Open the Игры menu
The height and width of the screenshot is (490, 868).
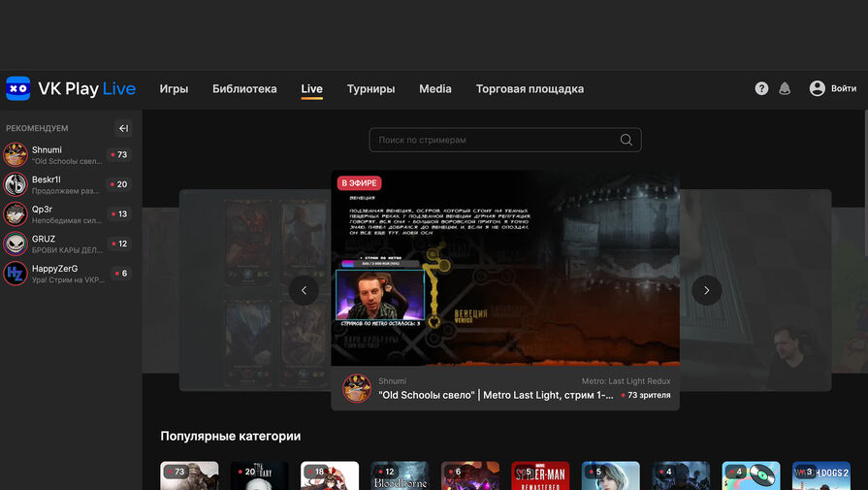[x=174, y=88]
